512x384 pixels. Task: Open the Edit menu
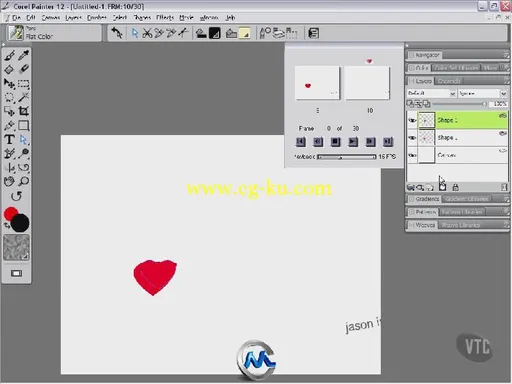pos(31,18)
